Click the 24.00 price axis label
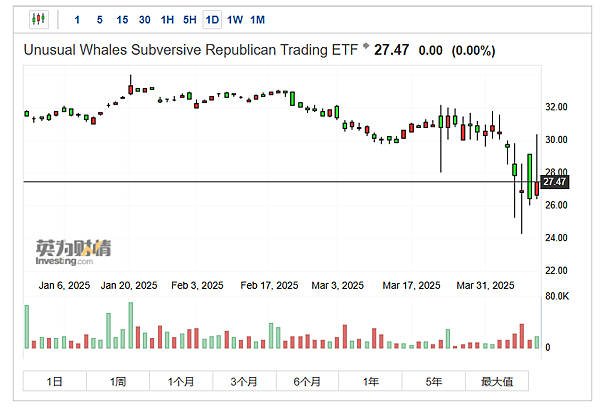The width and height of the screenshot is (600, 409). point(556,238)
